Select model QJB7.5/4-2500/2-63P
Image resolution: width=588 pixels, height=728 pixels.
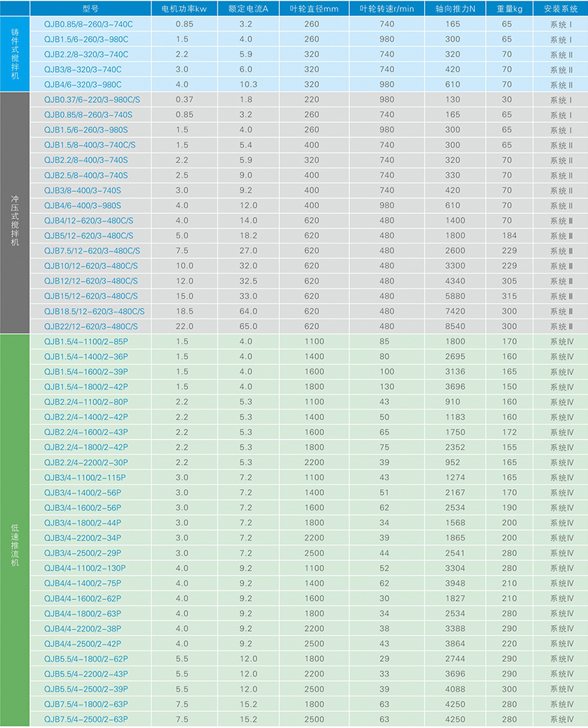(x=85, y=719)
